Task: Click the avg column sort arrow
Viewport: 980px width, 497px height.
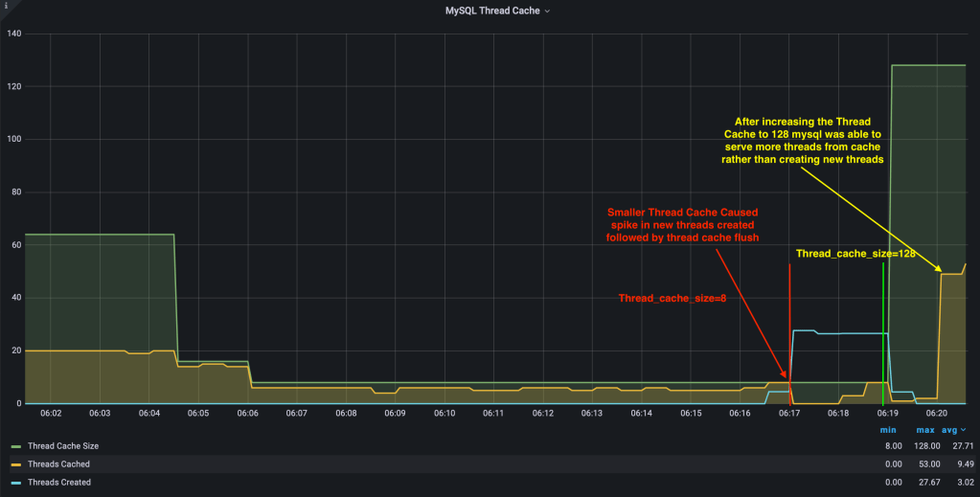Action: tap(963, 430)
